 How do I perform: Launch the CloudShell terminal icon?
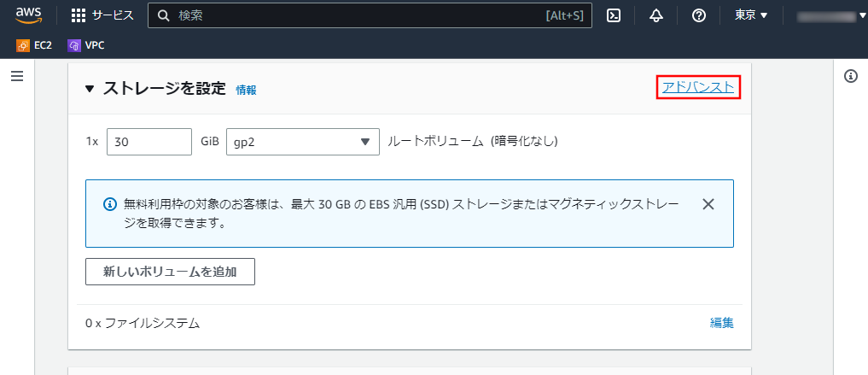point(614,15)
